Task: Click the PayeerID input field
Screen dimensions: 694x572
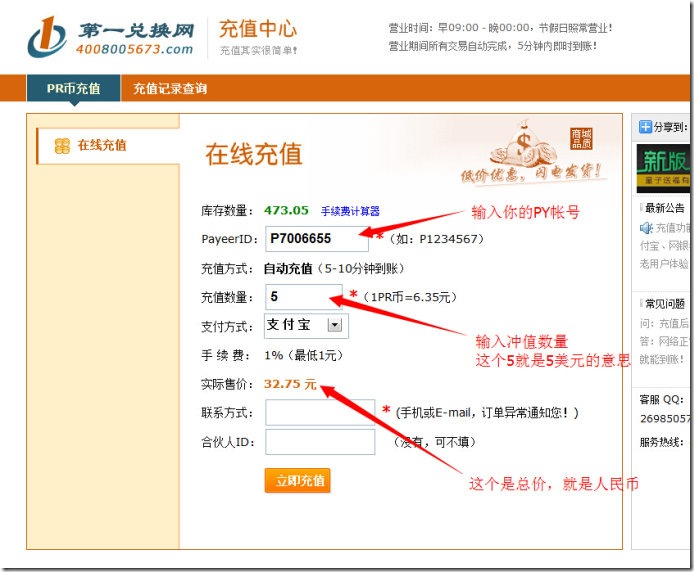Action: (x=316, y=239)
